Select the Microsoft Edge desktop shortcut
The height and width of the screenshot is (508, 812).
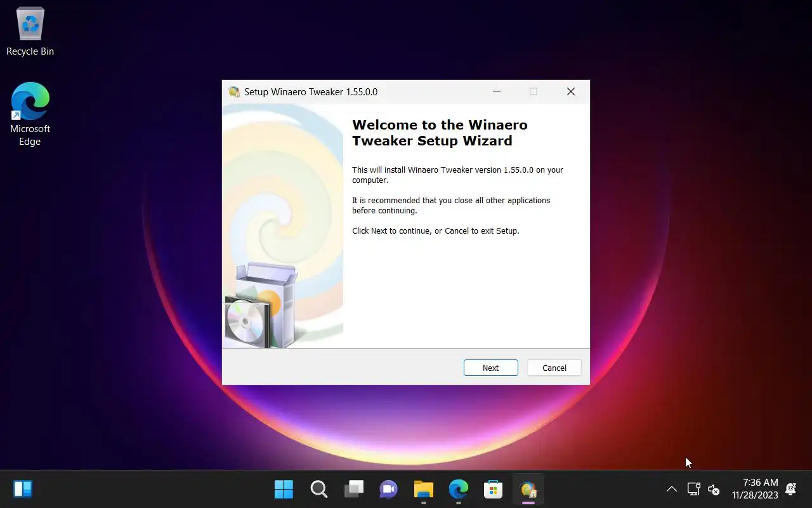pyautogui.click(x=30, y=114)
